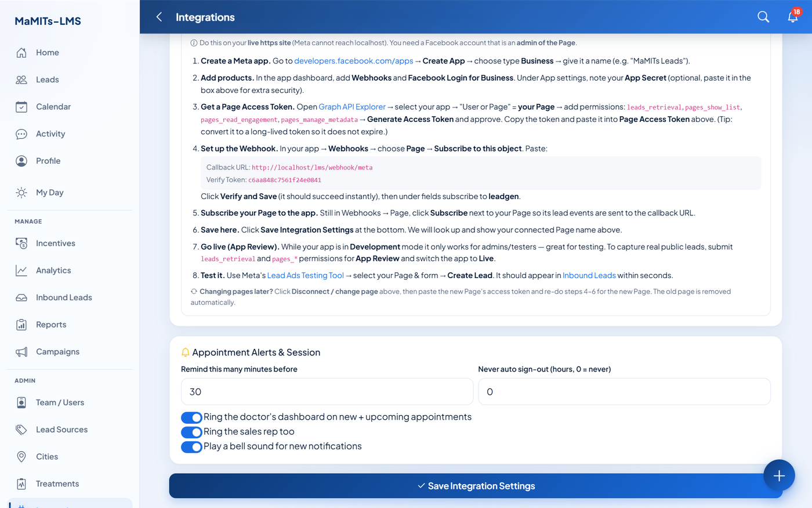Click the My Day sun icon
This screenshot has width=812, height=508.
tap(21, 193)
